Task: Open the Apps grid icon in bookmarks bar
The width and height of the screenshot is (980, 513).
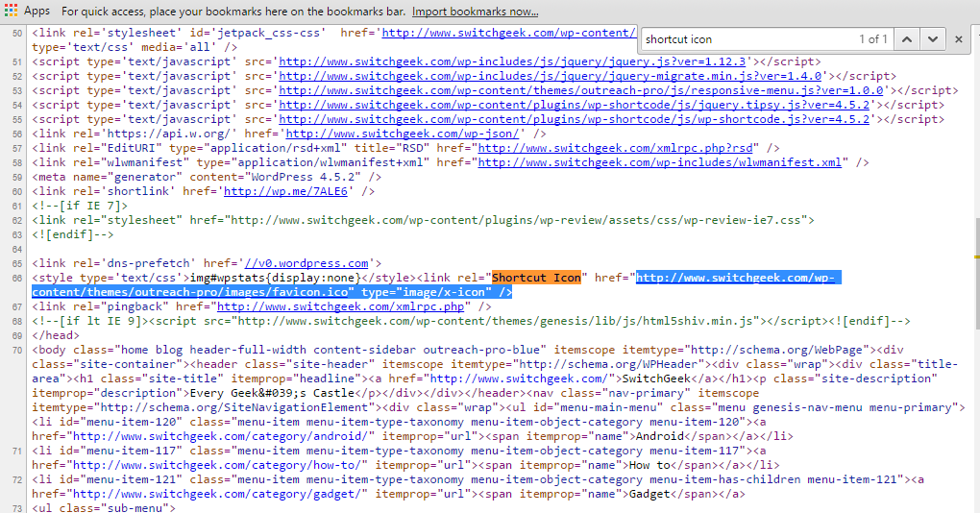Action: tap(12, 11)
